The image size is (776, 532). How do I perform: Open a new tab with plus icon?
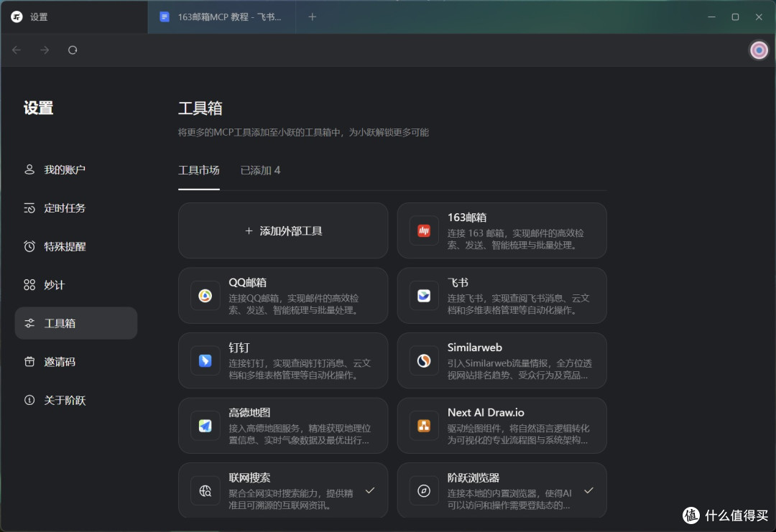tap(313, 17)
